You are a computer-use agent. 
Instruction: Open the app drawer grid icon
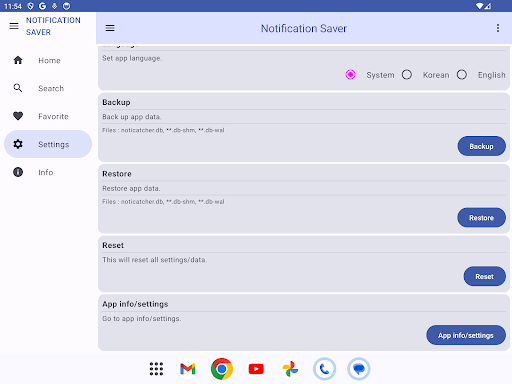coord(156,369)
